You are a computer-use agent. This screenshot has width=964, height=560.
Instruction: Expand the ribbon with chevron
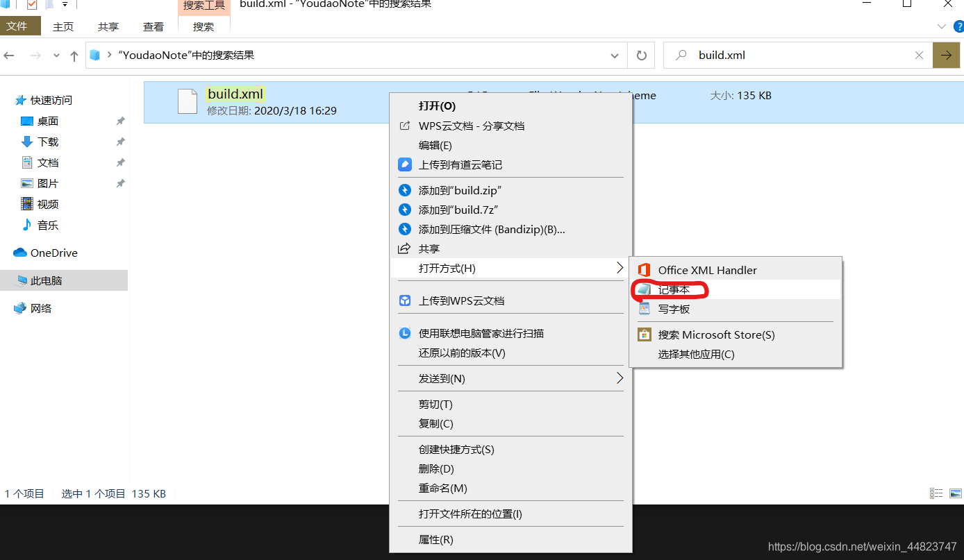pos(942,26)
